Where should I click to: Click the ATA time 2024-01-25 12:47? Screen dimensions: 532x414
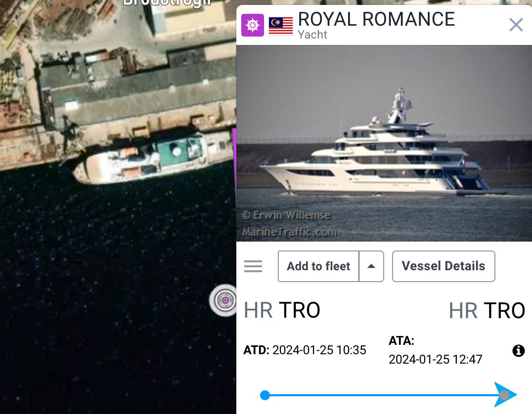tap(435, 360)
